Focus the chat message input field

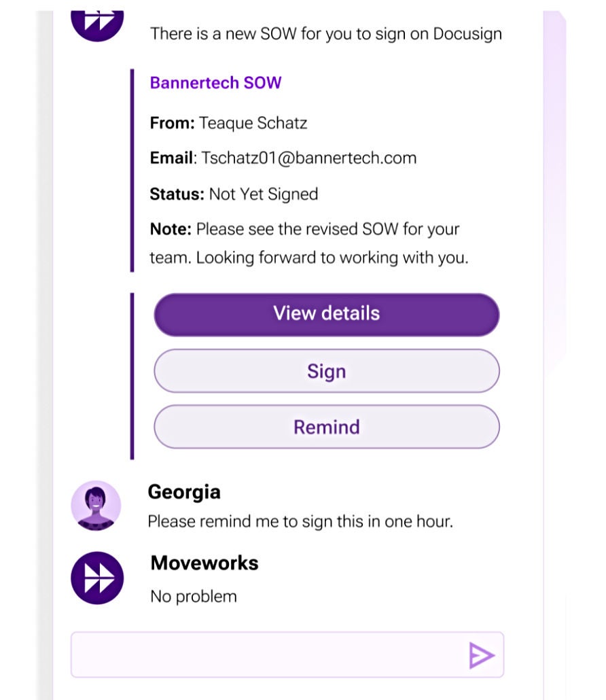point(265,655)
